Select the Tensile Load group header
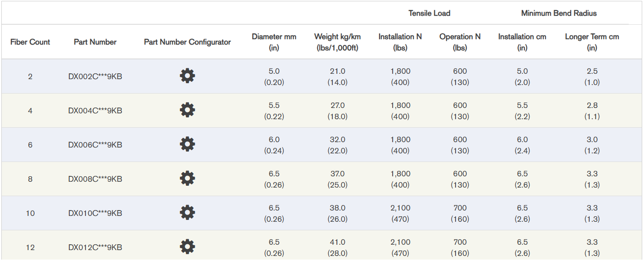The image size is (644, 260). point(429,13)
